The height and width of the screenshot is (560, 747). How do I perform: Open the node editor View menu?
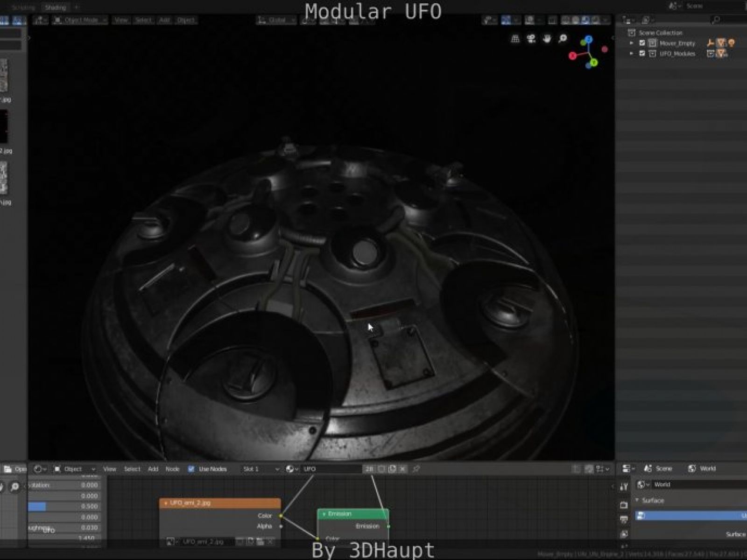(x=110, y=469)
